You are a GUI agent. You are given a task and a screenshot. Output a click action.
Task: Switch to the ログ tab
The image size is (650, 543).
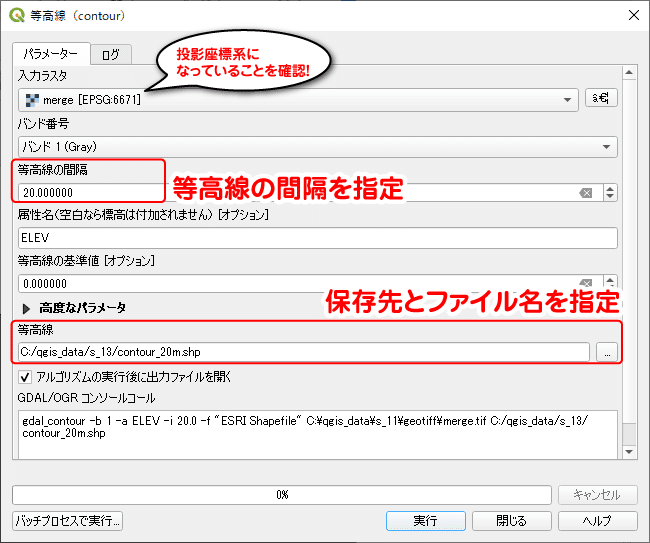(x=111, y=54)
